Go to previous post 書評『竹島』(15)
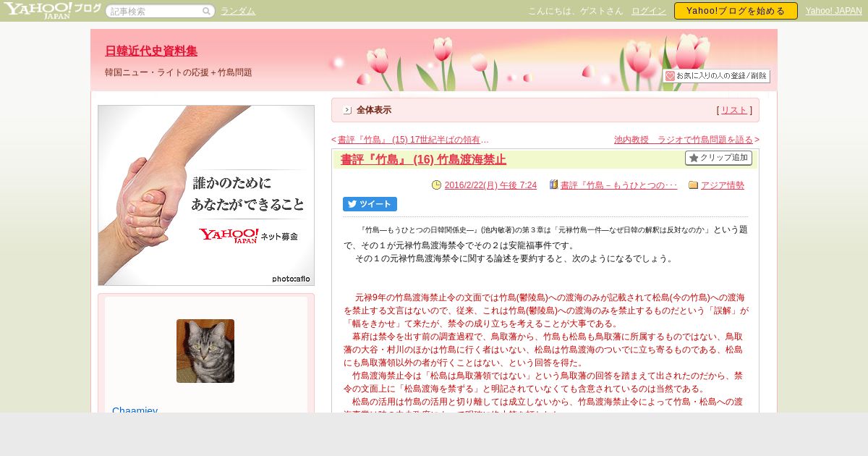 click(x=413, y=140)
